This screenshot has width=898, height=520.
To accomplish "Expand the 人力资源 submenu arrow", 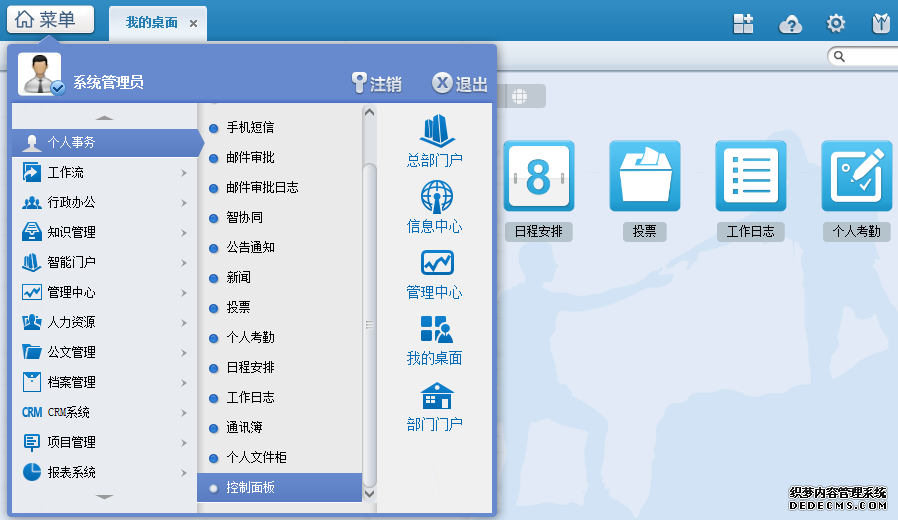I will (x=184, y=322).
